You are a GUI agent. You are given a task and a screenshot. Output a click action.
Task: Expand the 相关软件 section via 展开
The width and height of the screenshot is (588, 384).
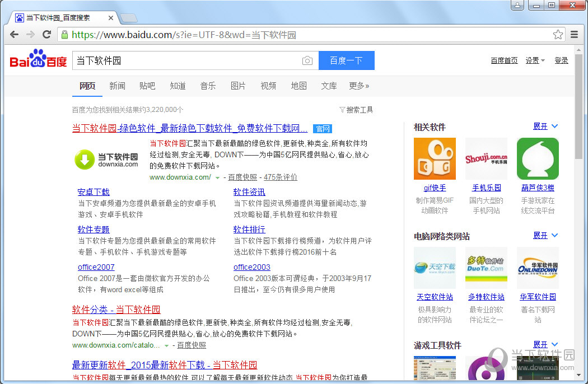tap(545, 127)
